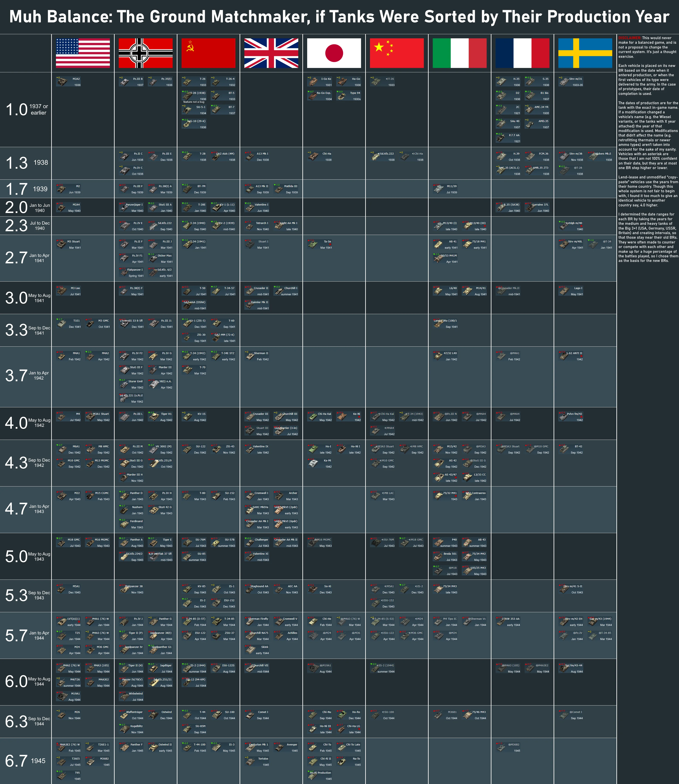The height and width of the screenshot is (784, 679).
Task: Select the Tiger H1 tank icon
Action: [154, 417]
